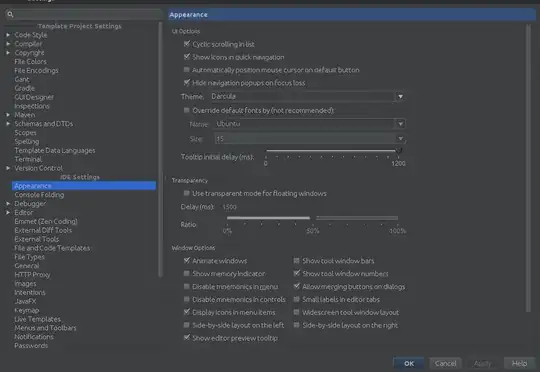Toggle Animate windows checkbox
This screenshot has height=372, width=540.
coord(187,260)
